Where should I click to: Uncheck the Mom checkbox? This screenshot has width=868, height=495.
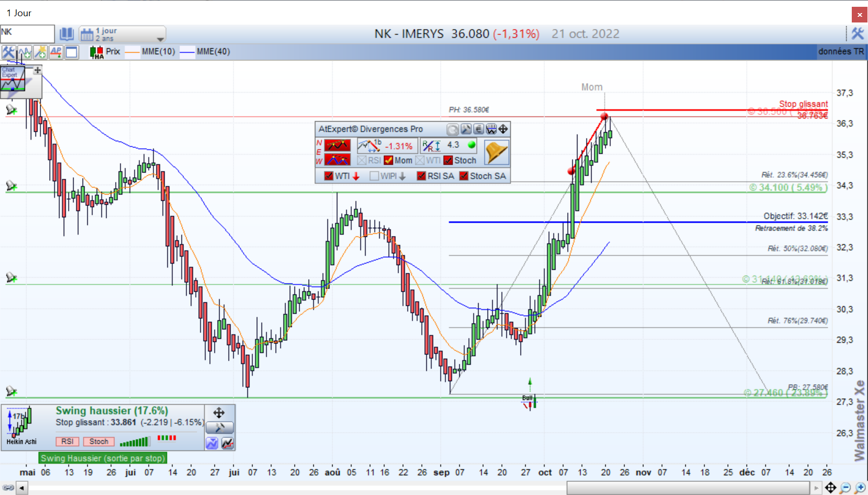coord(389,160)
